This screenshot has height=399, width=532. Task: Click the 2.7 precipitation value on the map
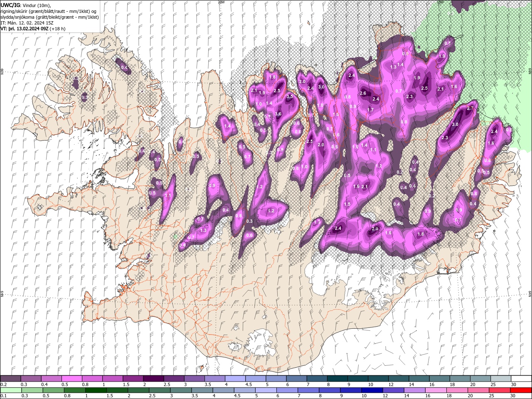coord(470,108)
